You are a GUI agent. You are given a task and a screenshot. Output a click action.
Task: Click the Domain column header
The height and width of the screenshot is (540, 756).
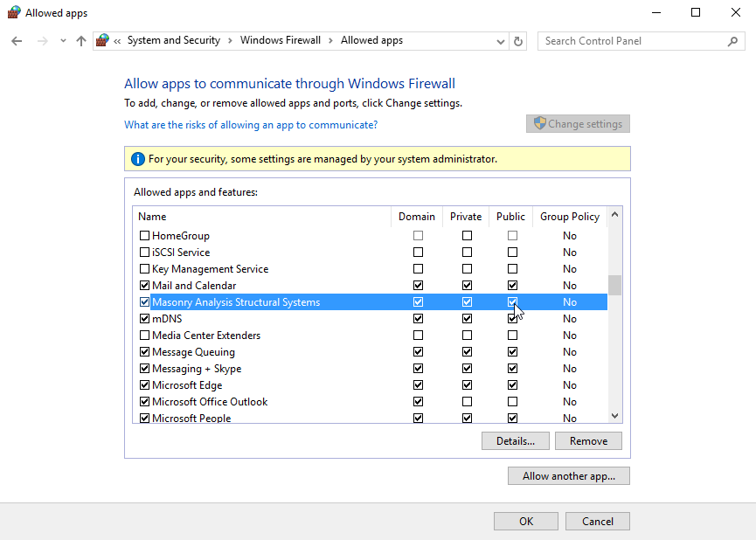tap(417, 217)
